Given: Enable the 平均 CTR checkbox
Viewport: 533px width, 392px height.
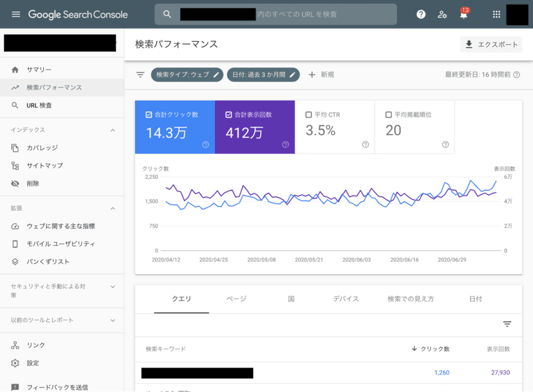Looking at the screenshot, I should point(308,115).
